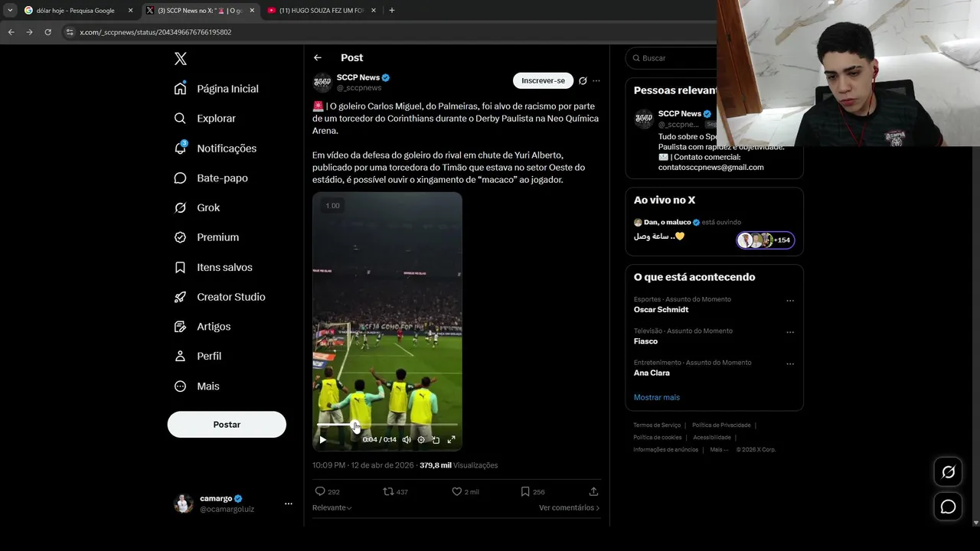Expand the Mais menu
Image resolution: width=980 pixels, height=551 pixels.
198,386
